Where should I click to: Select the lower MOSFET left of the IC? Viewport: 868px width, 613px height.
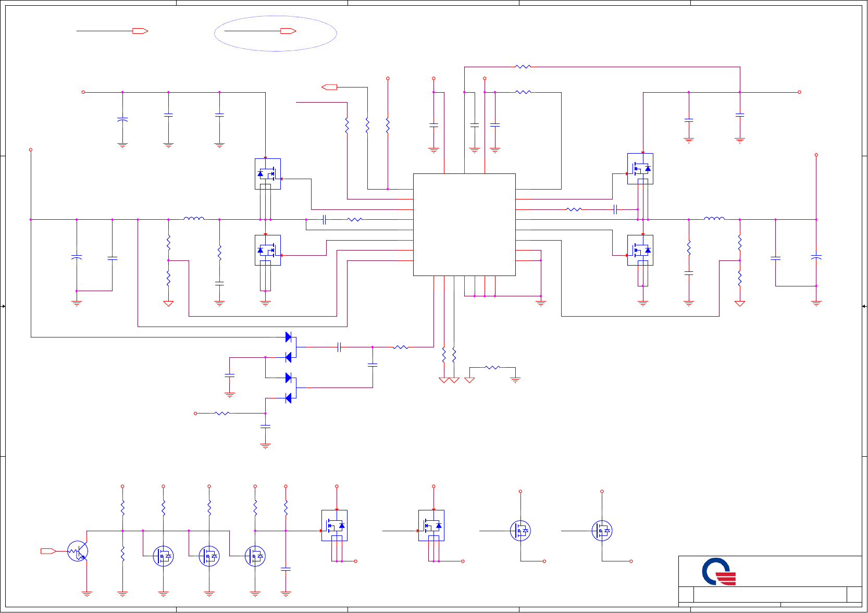click(x=268, y=251)
